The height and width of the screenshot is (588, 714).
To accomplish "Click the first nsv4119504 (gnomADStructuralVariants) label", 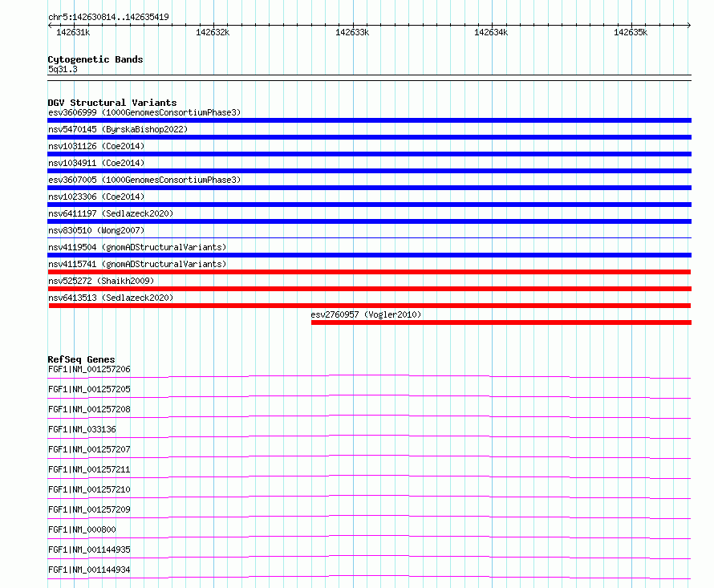I will pyautogui.click(x=137, y=247).
